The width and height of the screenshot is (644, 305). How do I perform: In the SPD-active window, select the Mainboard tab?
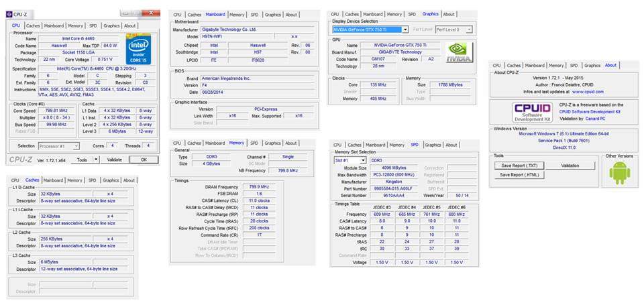point(376,145)
